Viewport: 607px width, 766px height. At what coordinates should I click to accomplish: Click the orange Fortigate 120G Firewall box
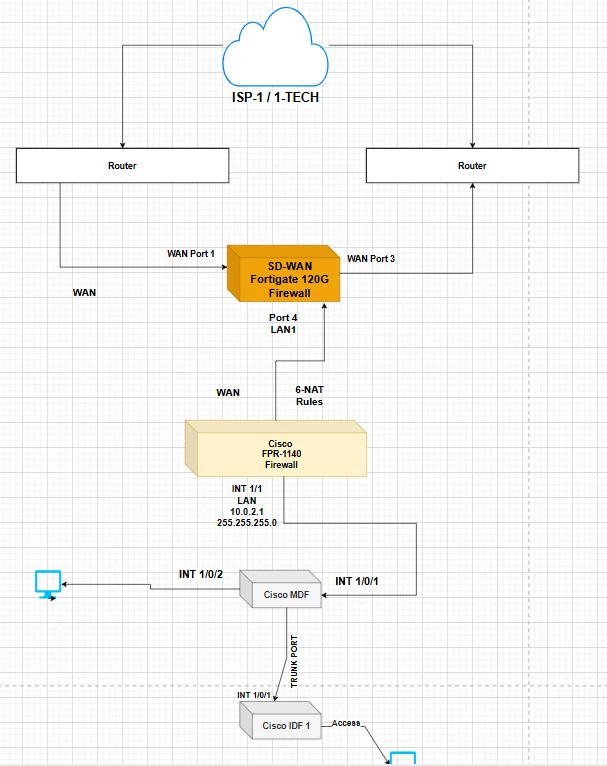[284, 274]
